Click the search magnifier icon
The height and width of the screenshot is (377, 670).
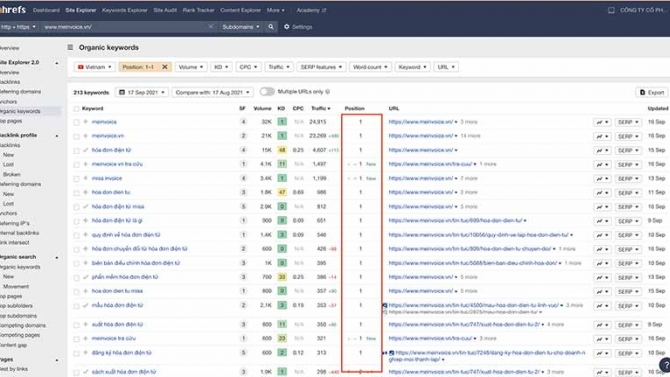click(x=271, y=27)
